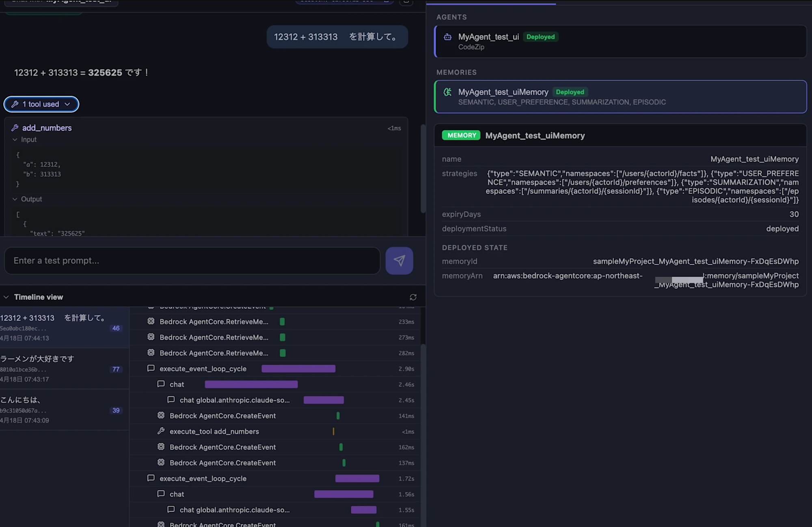Select the MyAgent_test_uiMemory memory card
Screen dimensions: 812x527
tap(620, 97)
